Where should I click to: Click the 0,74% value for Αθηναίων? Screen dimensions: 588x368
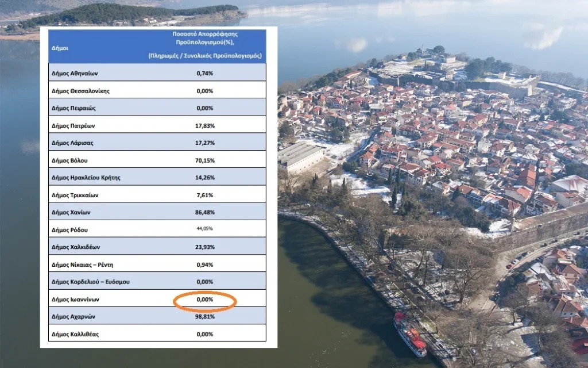[x=206, y=72]
